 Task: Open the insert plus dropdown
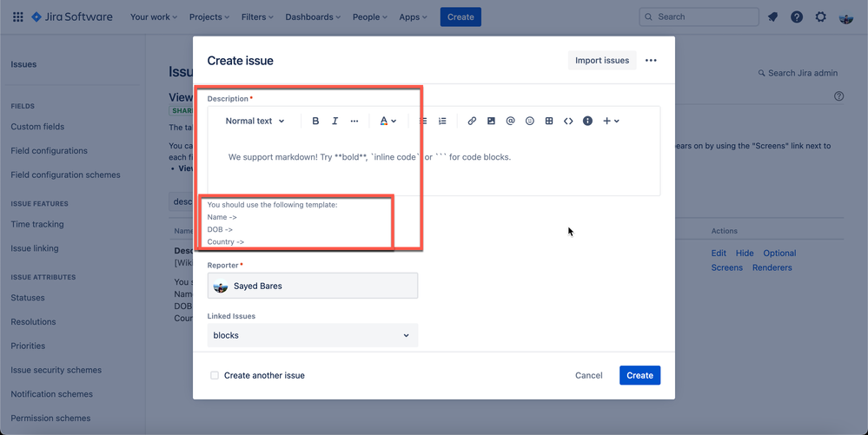(x=611, y=121)
